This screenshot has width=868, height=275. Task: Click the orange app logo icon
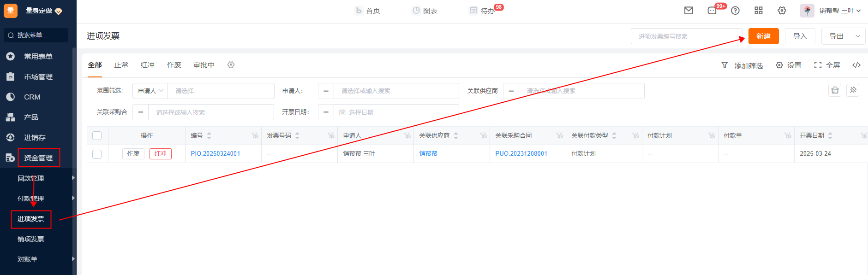tap(11, 11)
